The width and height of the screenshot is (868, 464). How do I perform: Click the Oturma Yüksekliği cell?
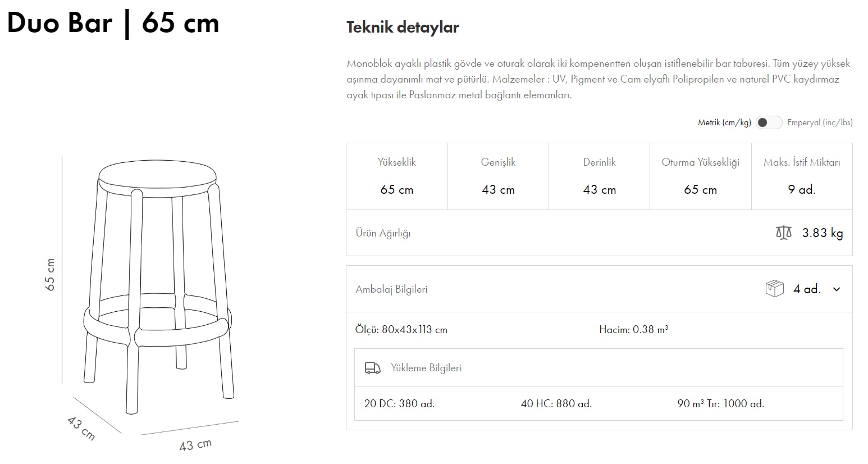tap(700, 176)
